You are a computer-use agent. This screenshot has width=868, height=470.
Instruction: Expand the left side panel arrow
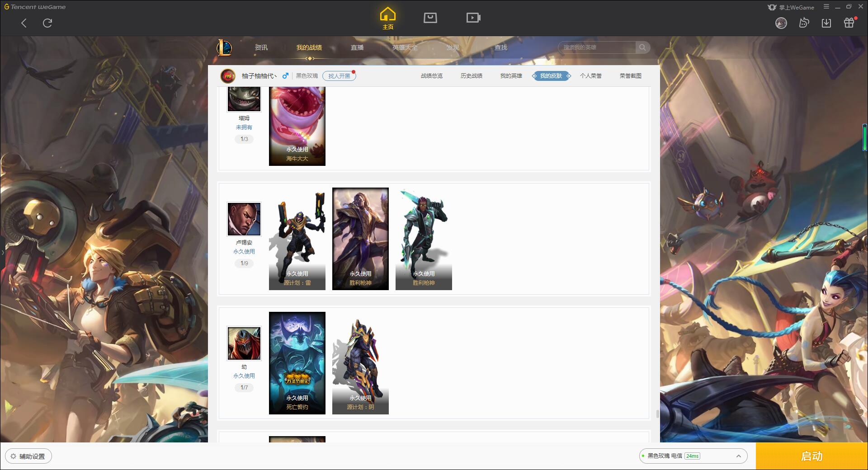click(2, 252)
